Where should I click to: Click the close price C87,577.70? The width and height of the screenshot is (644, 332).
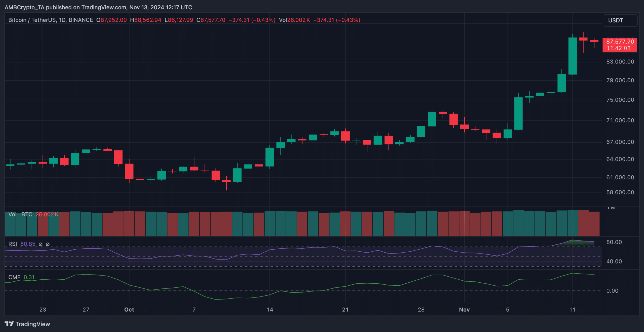(x=211, y=20)
